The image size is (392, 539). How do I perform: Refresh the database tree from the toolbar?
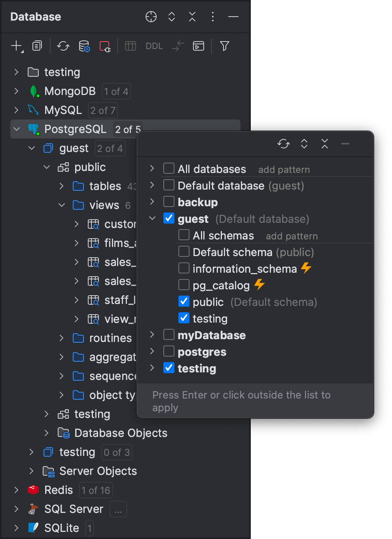(x=63, y=46)
